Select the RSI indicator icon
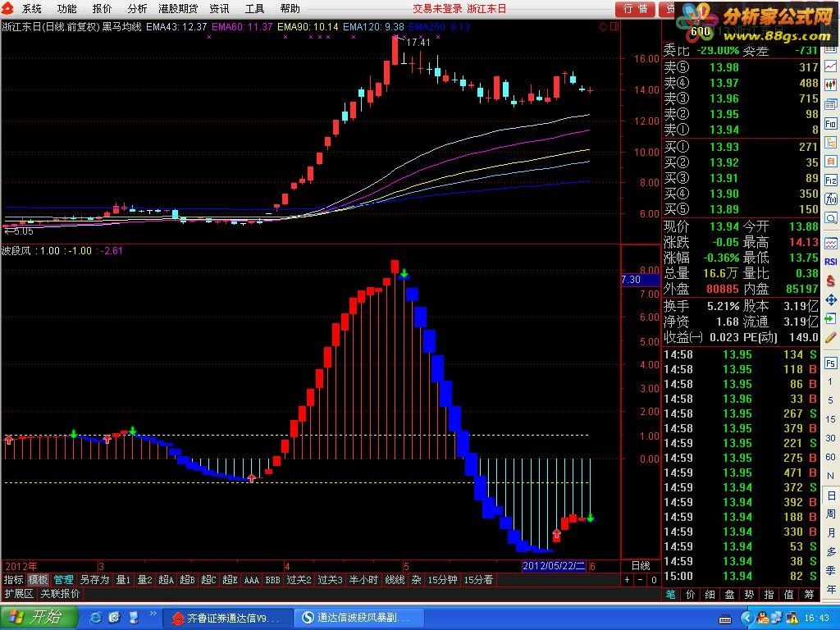Screen dimensions: 840x630 (x=830, y=262)
